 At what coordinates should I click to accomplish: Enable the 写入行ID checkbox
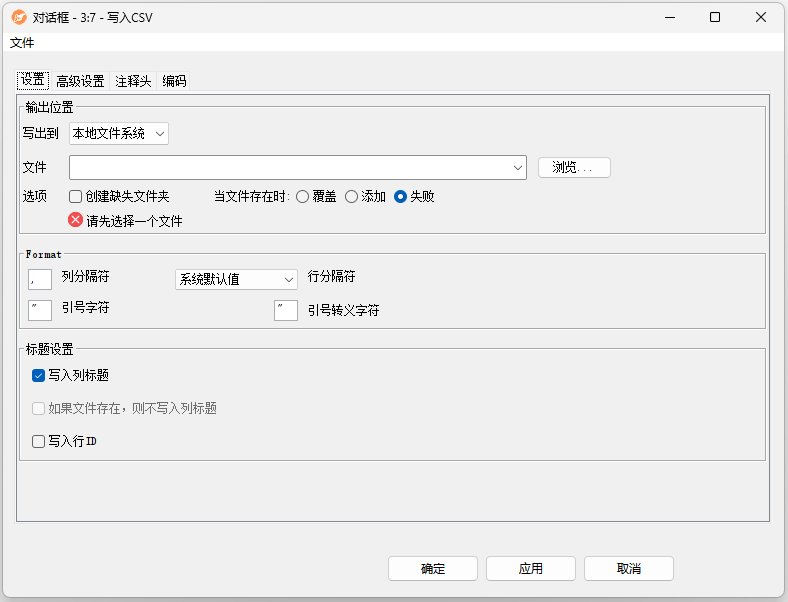pyautogui.click(x=39, y=441)
